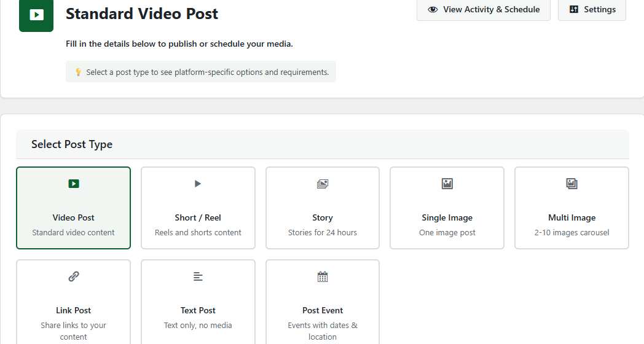Click the play triangle icon for Short / Reel
Viewport: 644px width, 344px height.
click(x=198, y=184)
